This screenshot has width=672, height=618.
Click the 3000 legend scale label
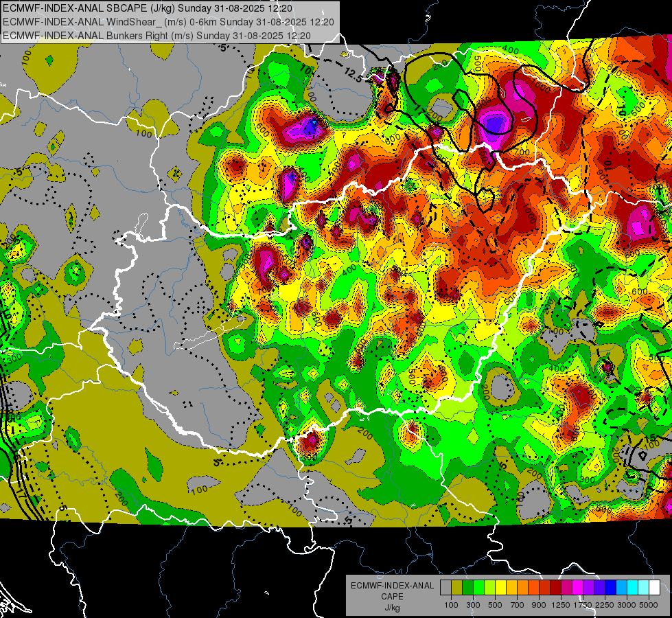[x=627, y=605]
